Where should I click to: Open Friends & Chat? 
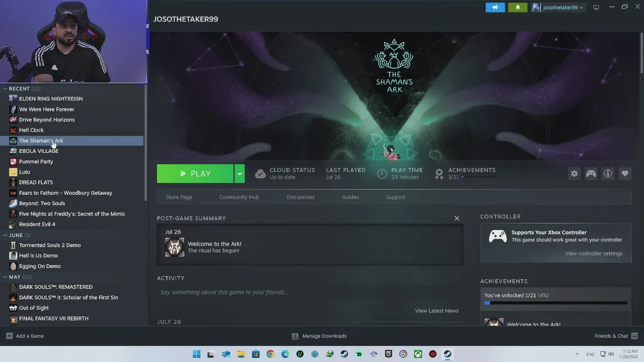click(x=616, y=336)
